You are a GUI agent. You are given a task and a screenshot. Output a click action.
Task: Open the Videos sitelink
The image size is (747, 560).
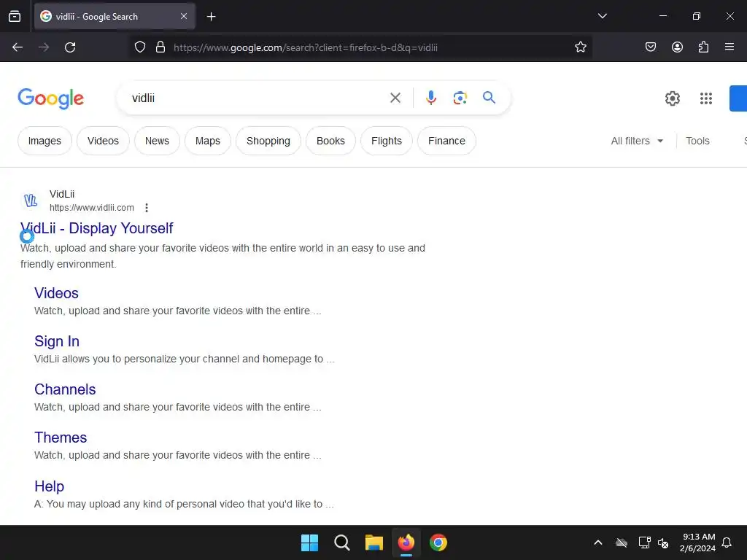[56, 293]
